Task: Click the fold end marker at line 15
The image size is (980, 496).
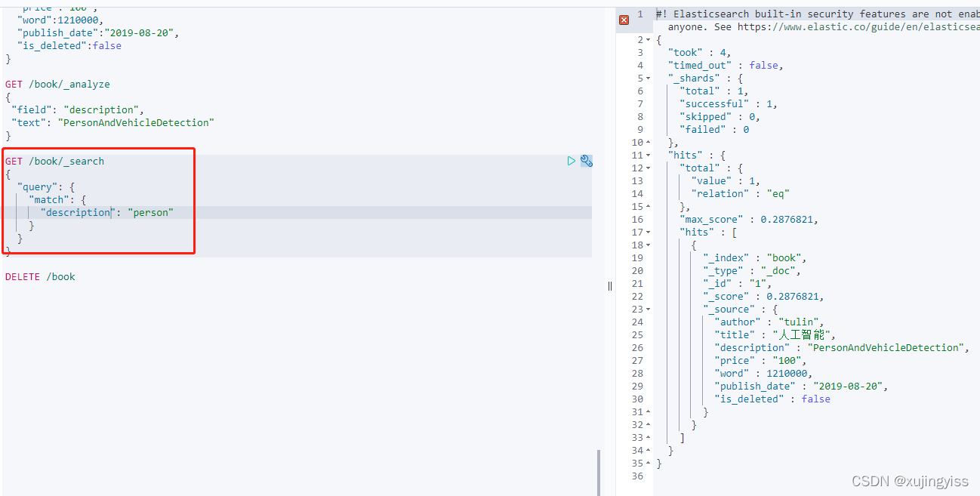Action: [x=649, y=207]
